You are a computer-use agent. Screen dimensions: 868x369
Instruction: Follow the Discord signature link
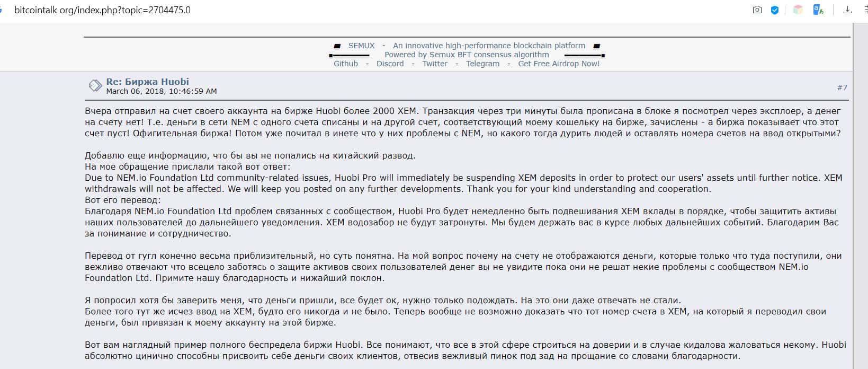pyautogui.click(x=390, y=64)
